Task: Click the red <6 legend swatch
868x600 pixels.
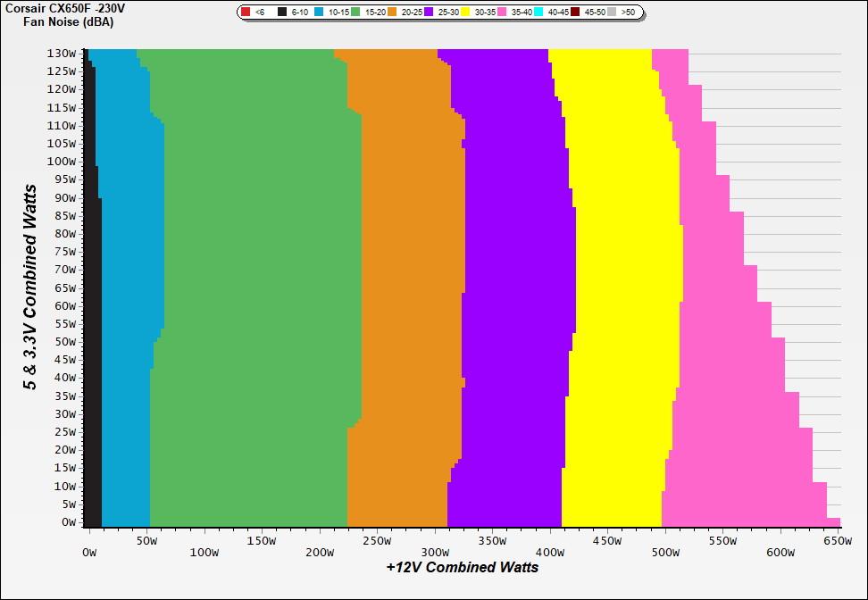Action: tap(246, 12)
